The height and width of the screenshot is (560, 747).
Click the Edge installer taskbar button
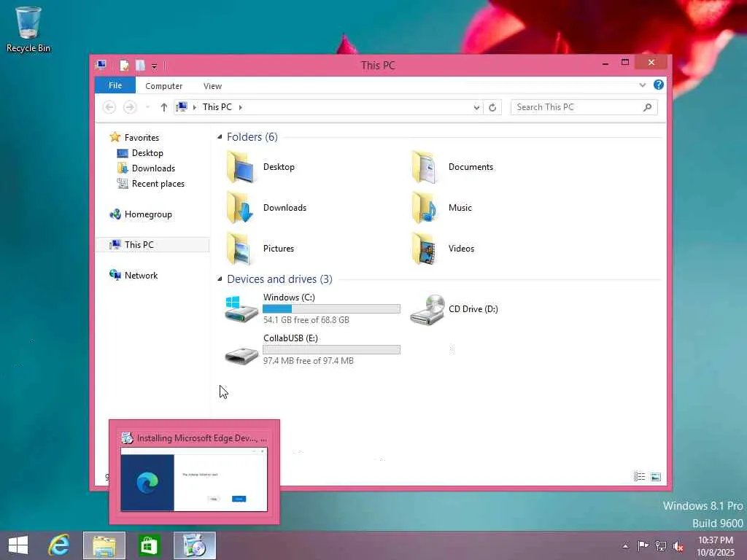pyautogui.click(x=194, y=545)
